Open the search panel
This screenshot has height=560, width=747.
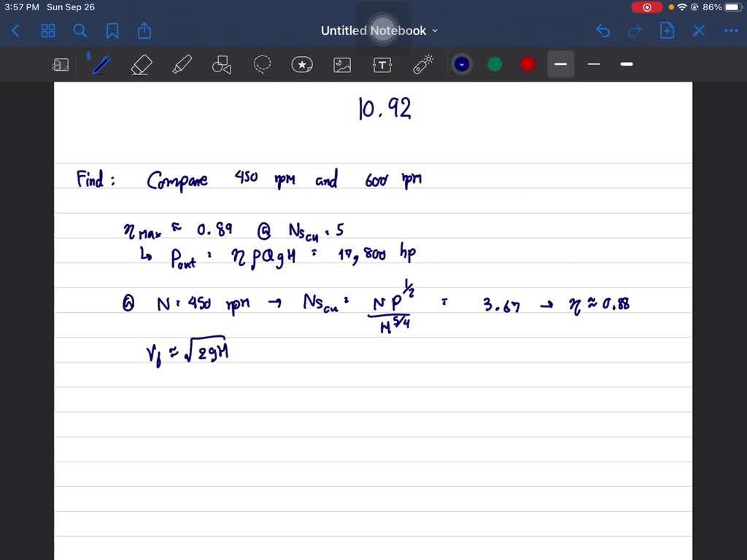coord(80,31)
